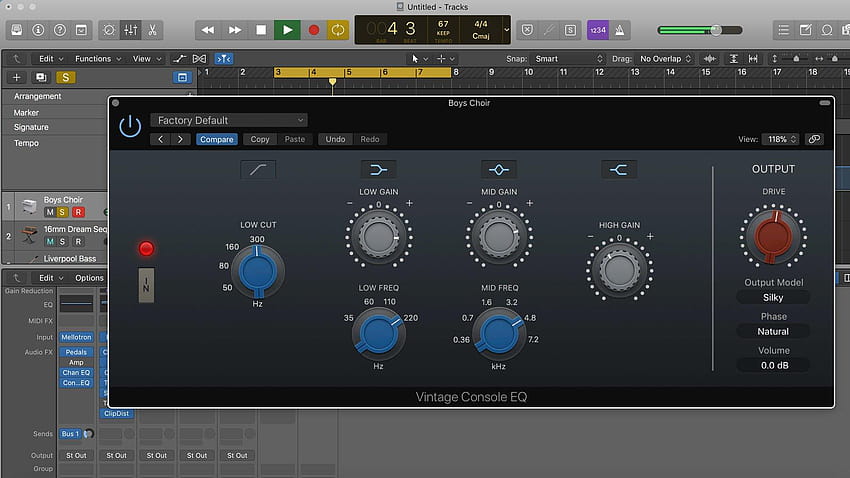The image size is (850, 478).
Task: Open Quick Help question mark icon
Action: 60,30
